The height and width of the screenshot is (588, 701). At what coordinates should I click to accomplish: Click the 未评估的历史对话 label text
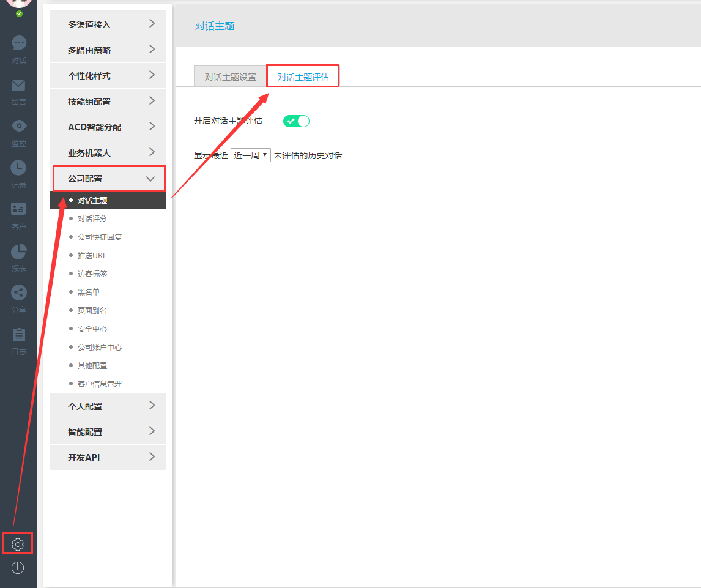(x=308, y=155)
